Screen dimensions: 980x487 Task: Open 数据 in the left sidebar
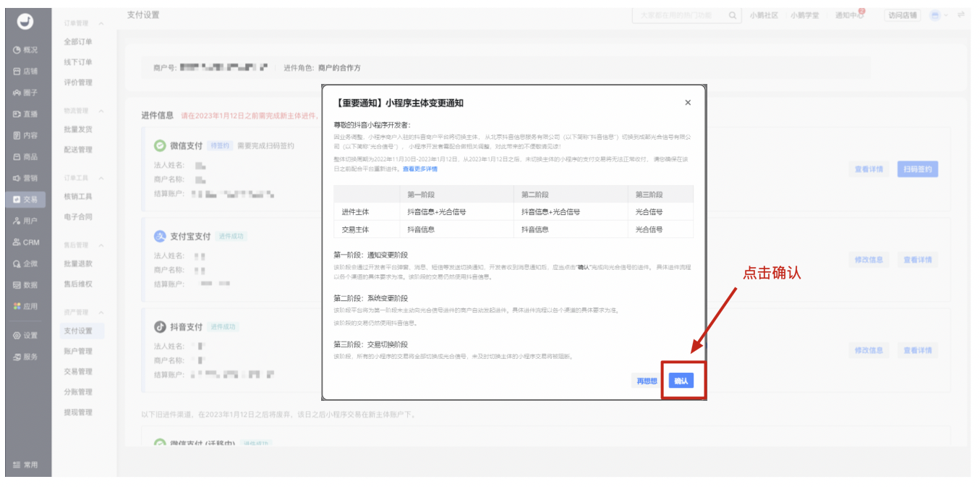click(x=25, y=285)
